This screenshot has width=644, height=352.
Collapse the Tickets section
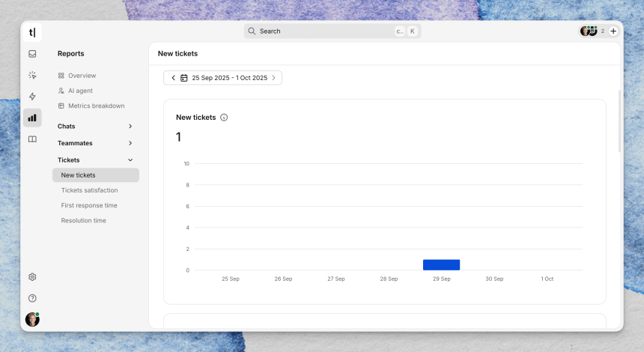tap(96, 160)
